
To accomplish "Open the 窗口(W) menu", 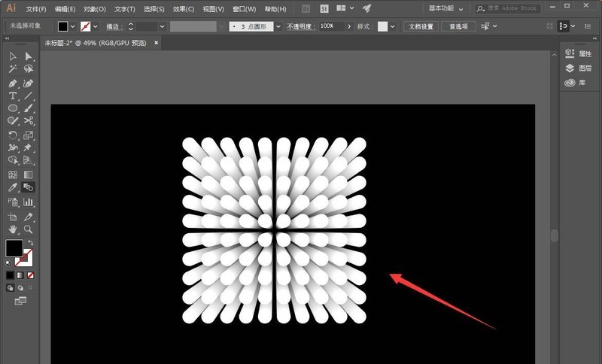I will 245,9.
